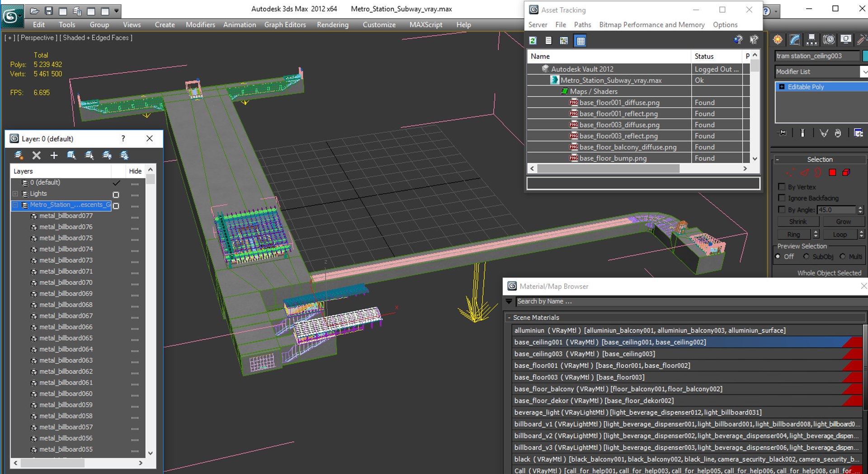The height and width of the screenshot is (474, 868).
Task: Click Freeze/Unfreeze All Layers icon
Action: pos(124,155)
